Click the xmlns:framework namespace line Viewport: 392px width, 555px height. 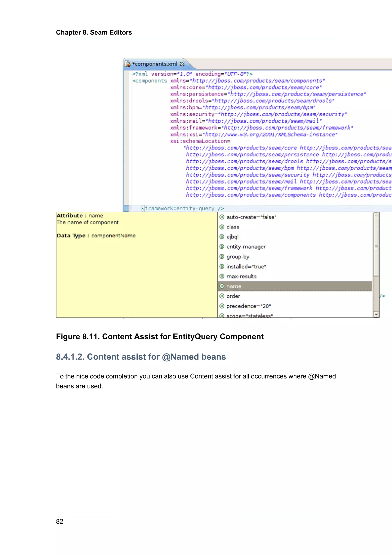pos(262,128)
